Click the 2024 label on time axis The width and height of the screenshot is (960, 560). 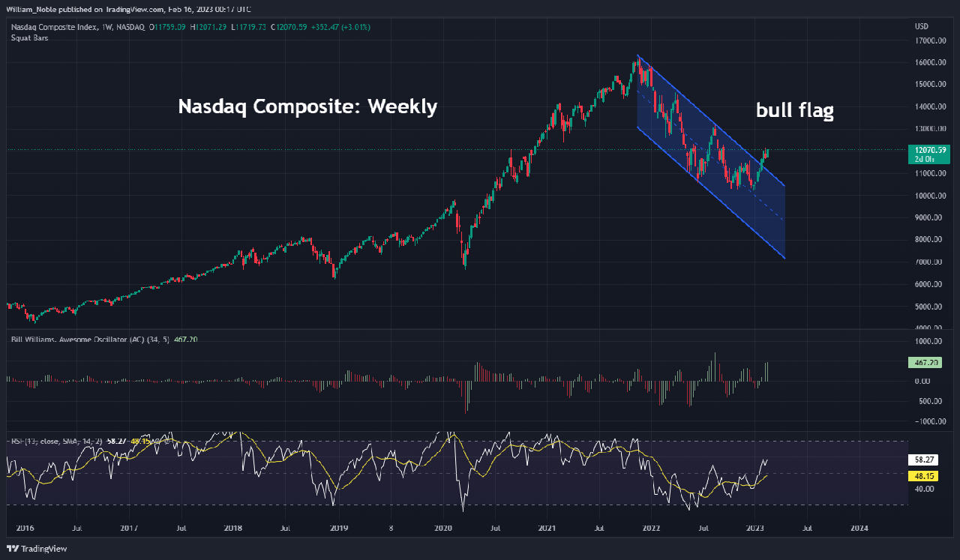[859, 528]
